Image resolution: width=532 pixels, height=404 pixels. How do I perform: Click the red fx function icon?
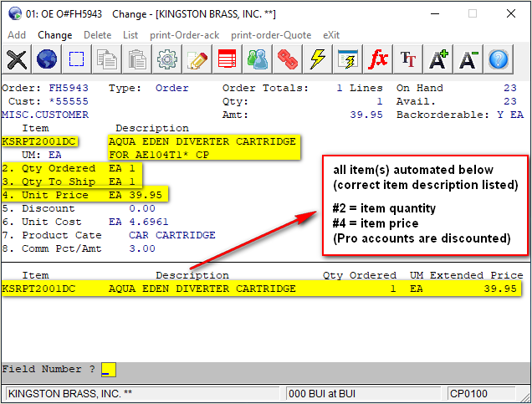[x=377, y=59]
